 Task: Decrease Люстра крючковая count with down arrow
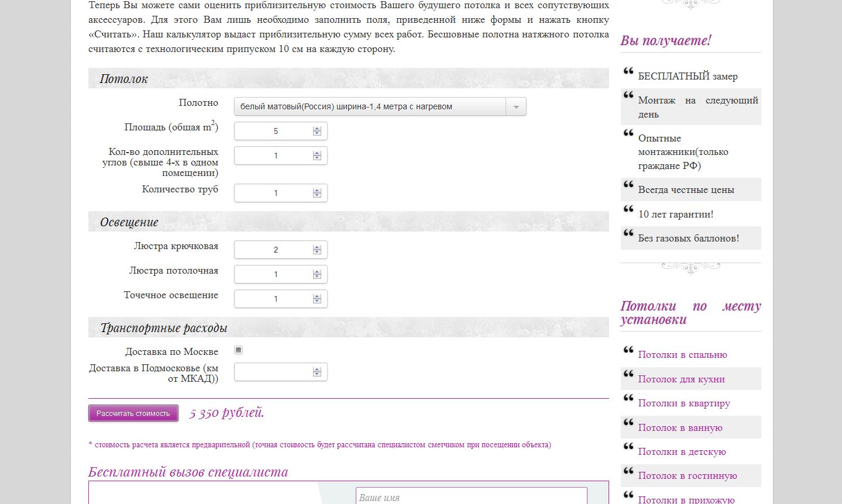317,252
